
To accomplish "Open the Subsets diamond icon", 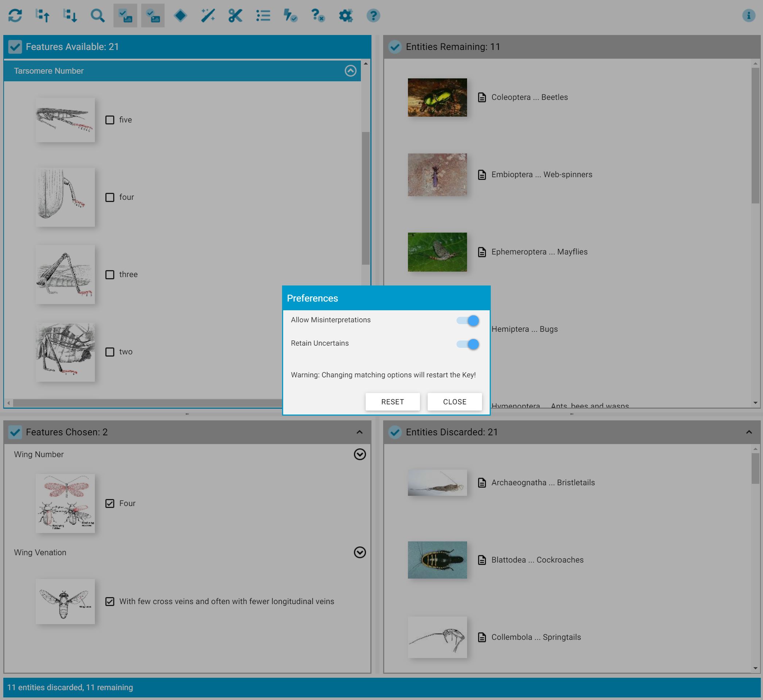I will click(180, 16).
